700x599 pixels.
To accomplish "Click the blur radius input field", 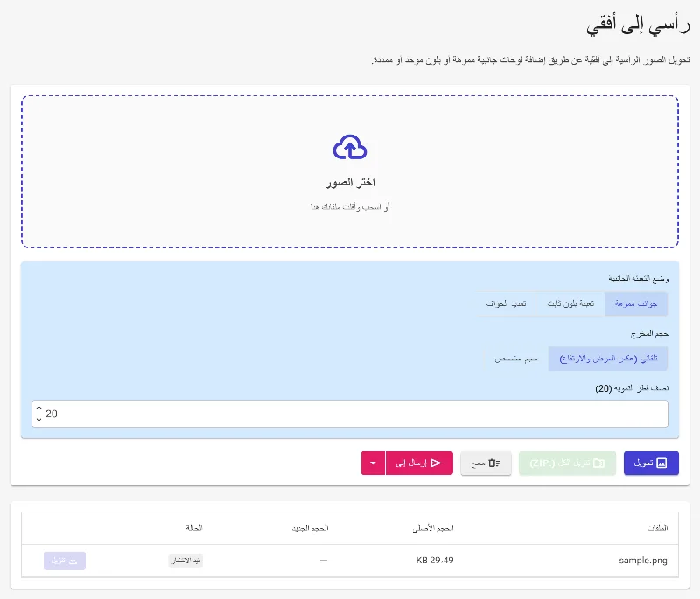I will 350,414.
